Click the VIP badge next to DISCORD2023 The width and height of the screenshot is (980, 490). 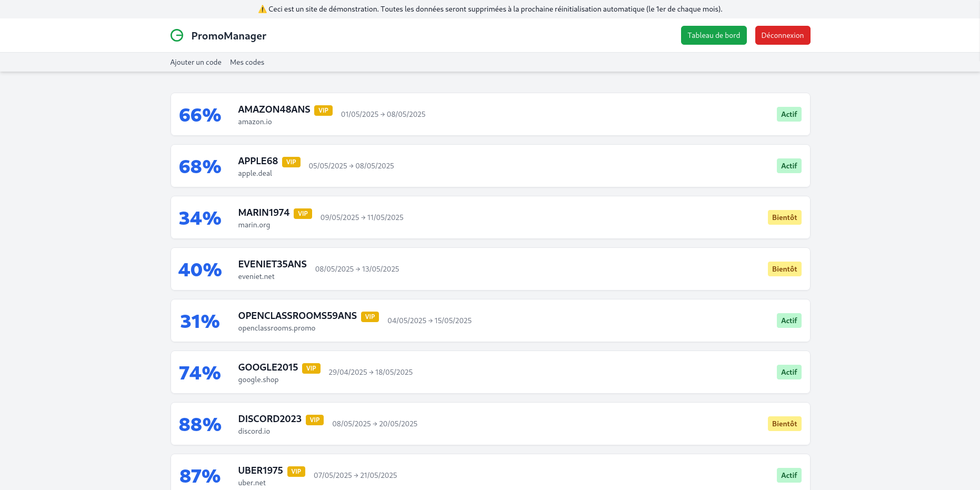(x=315, y=420)
